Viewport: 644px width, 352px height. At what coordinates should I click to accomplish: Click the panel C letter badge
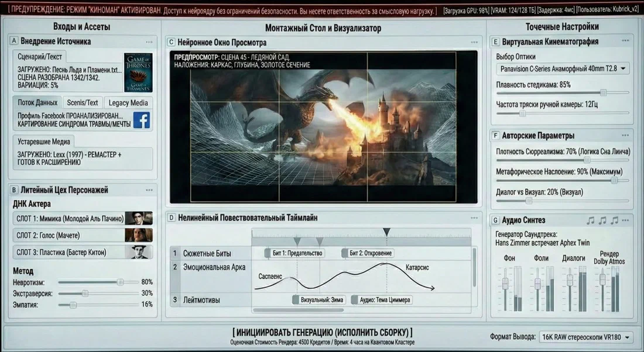pyautogui.click(x=172, y=42)
